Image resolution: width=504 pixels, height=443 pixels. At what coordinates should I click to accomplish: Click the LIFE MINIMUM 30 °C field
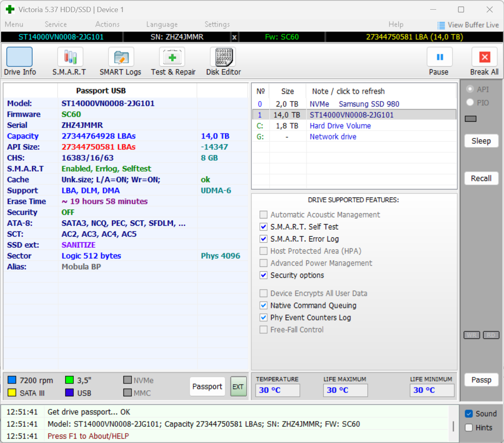coord(432,390)
